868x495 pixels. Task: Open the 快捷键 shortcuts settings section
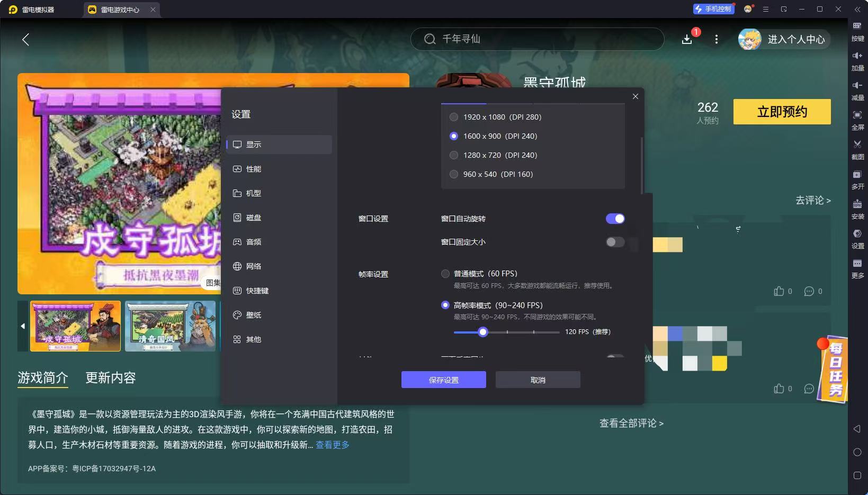coord(279,291)
